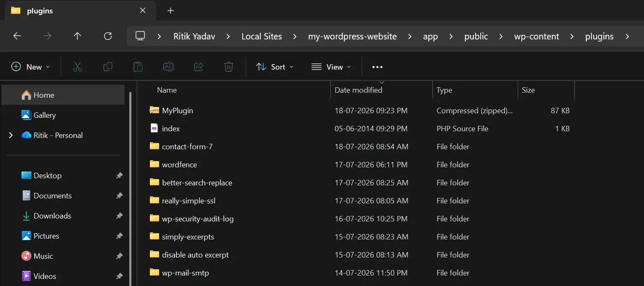Select the disable auto excerpt folder icon
Image resolution: width=644 pixels, height=286 pixels.
[154, 254]
